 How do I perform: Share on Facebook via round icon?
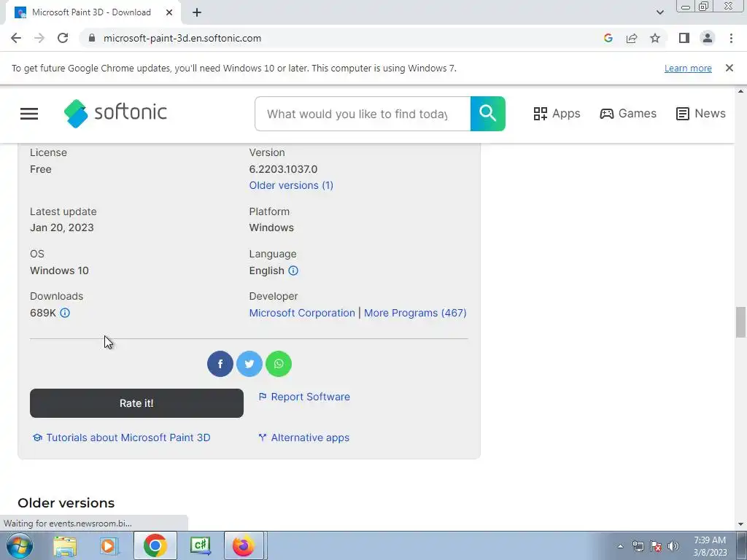220,364
